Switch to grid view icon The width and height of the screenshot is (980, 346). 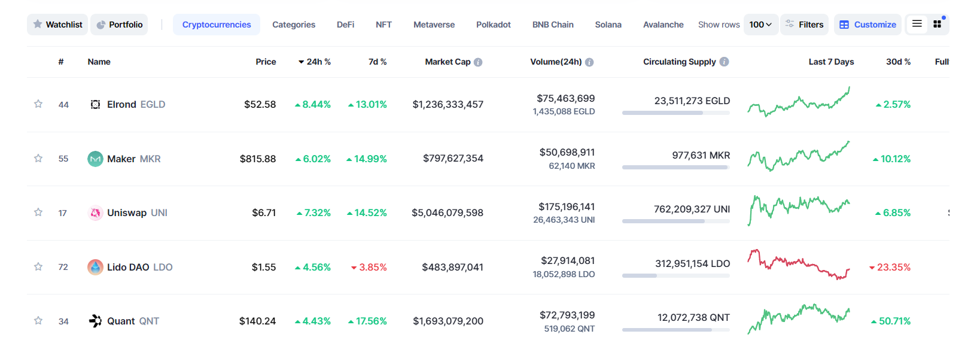click(x=937, y=24)
